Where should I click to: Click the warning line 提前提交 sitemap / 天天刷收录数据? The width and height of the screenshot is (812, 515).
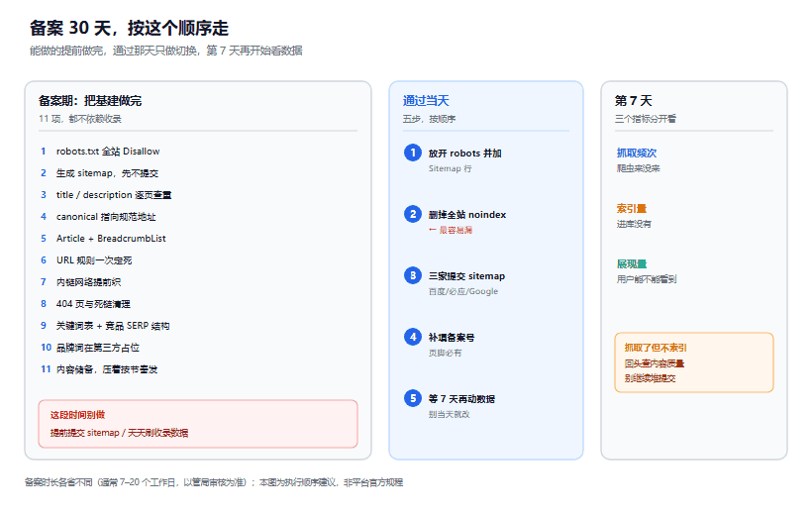(119, 433)
